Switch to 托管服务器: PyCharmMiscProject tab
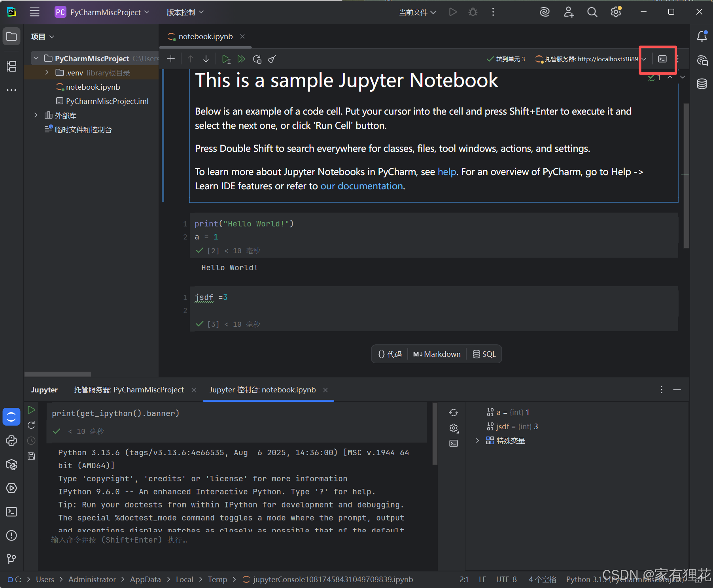This screenshot has height=588, width=713. click(x=129, y=390)
